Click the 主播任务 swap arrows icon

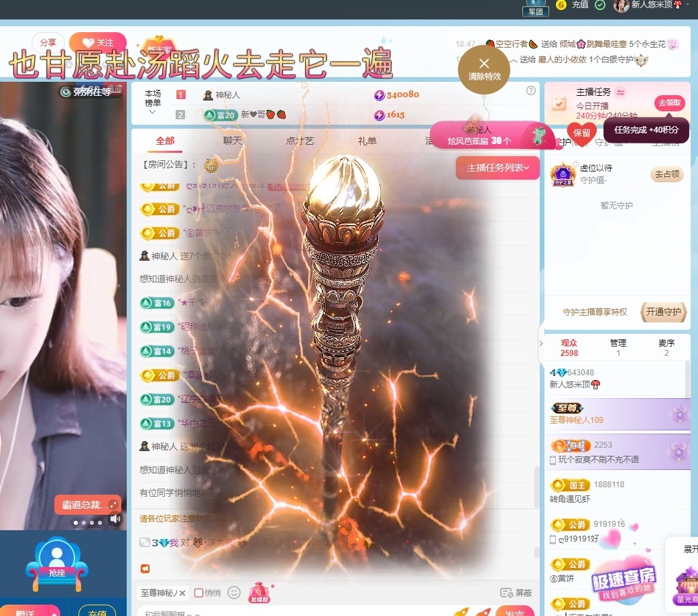620,92
